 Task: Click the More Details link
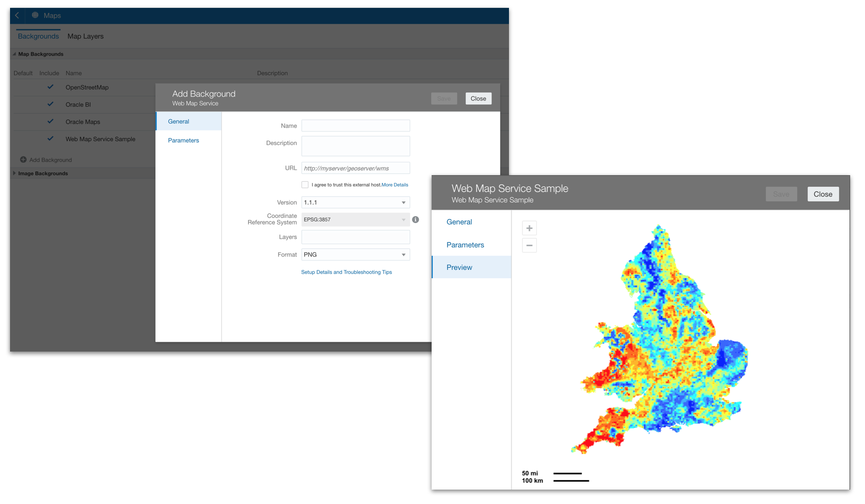(394, 185)
